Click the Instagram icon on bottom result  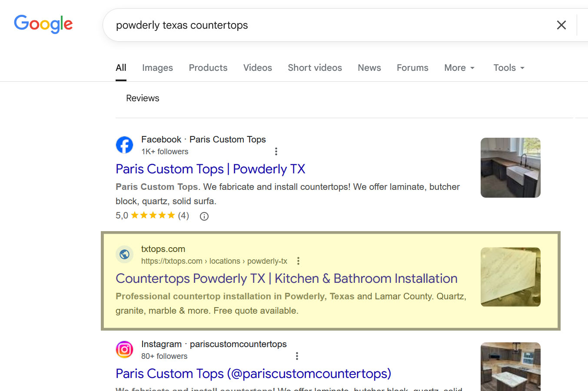click(x=124, y=350)
